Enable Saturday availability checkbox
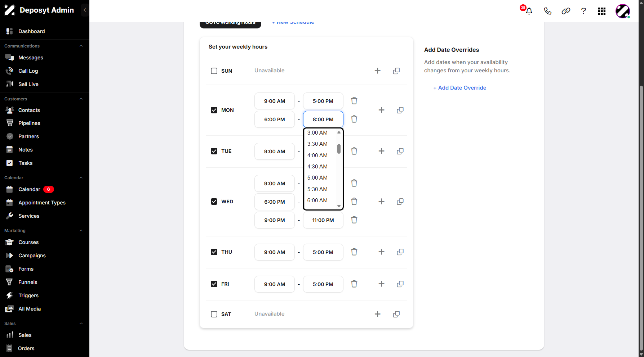Viewport: 644px width, 357px height. pos(214,314)
